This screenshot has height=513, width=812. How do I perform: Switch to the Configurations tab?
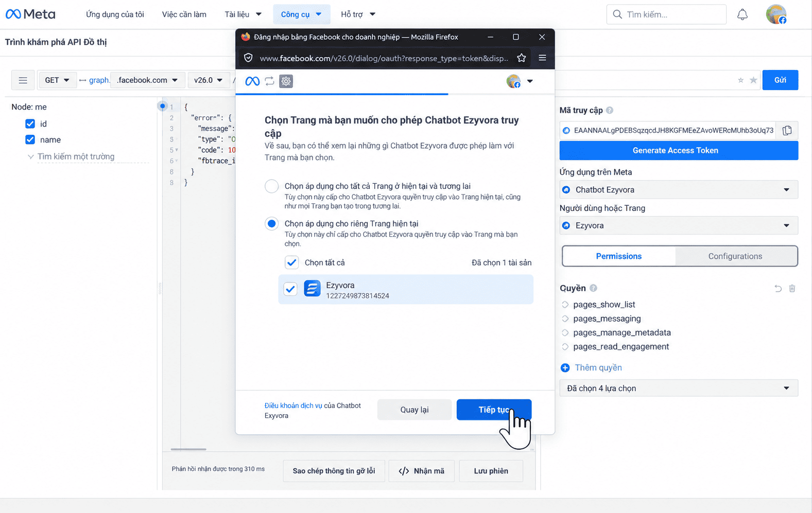(735, 256)
